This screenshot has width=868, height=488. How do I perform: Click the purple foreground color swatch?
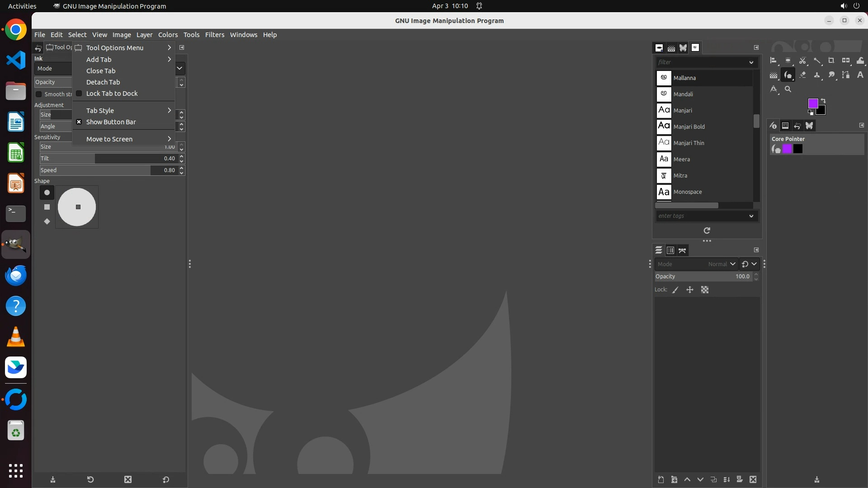click(812, 103)
